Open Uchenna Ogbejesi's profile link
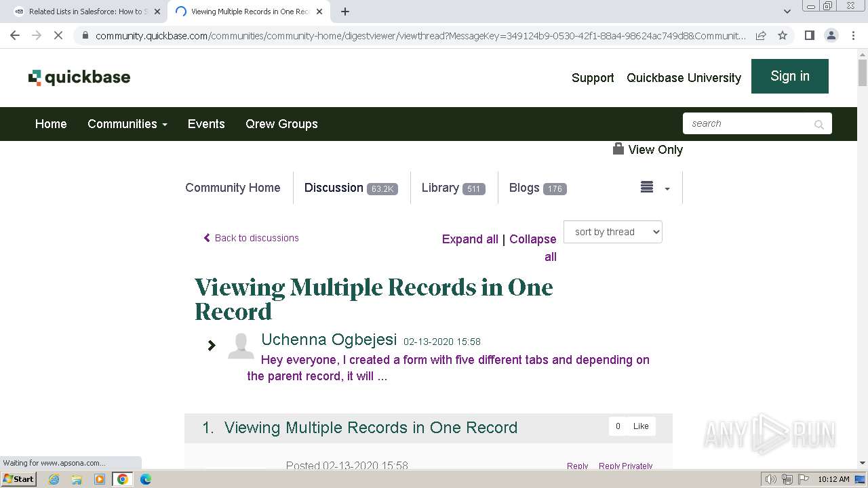The width and height of the screenshot is (868, 488). pyautogui.click(x=329, y=340)
